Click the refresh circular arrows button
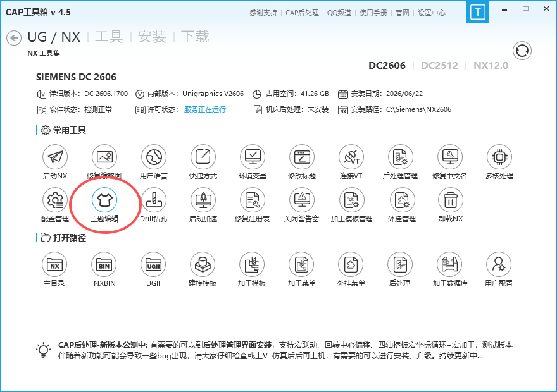 point(522,51)
